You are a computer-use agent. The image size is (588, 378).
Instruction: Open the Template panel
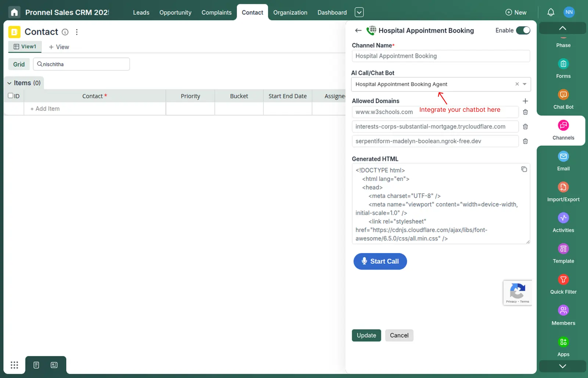point(563,253)
